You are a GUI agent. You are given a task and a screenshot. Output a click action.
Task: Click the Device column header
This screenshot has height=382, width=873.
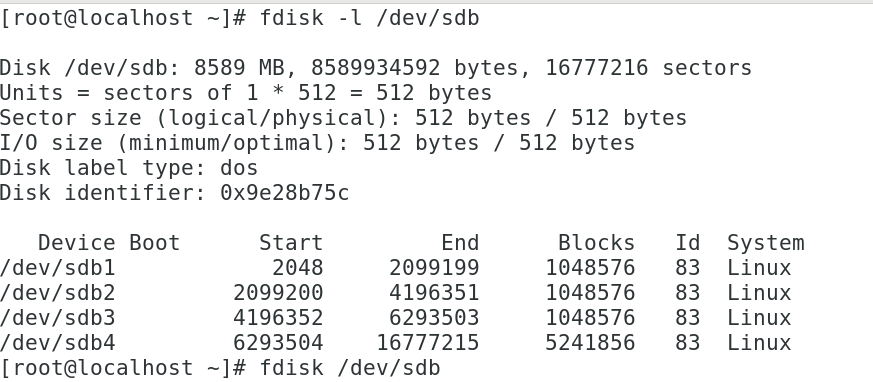[77, 243]
